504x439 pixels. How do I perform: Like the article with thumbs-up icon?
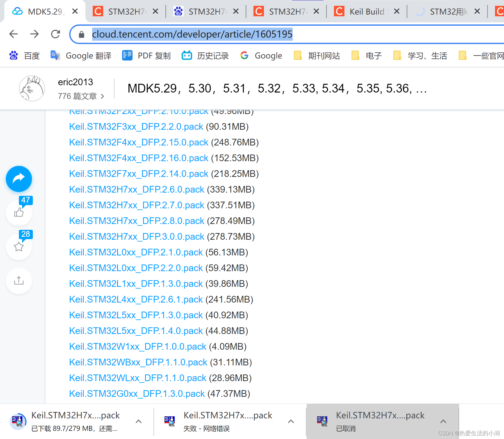coord(19,213)
